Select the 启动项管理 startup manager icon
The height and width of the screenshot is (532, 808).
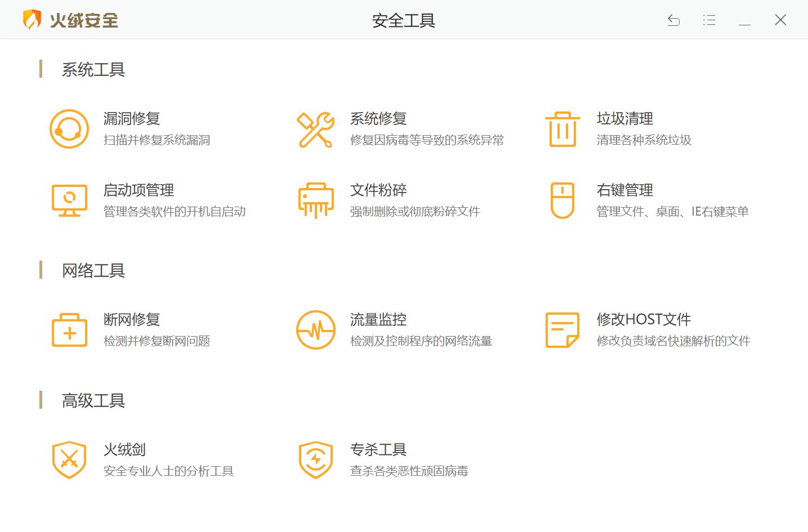point(69,200)
